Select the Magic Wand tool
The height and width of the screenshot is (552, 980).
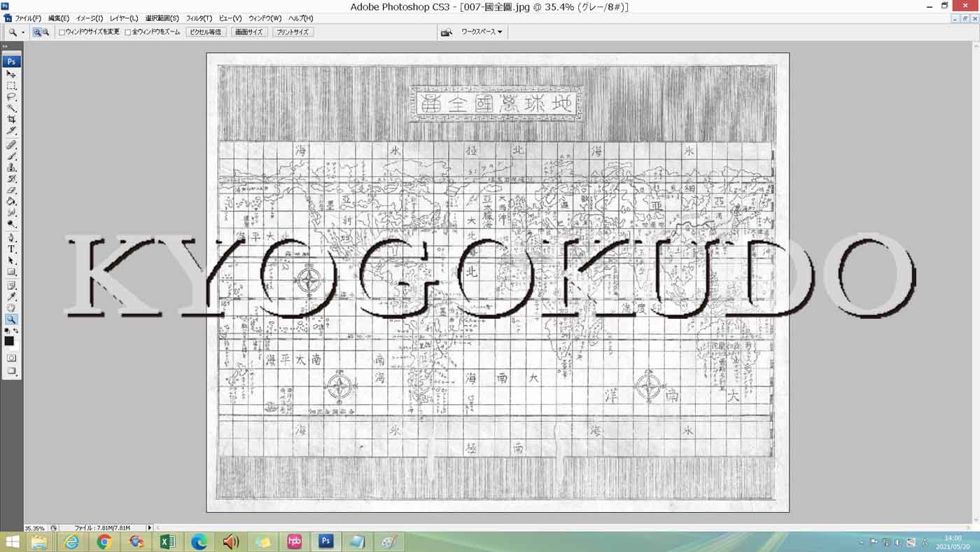[11, 108]
